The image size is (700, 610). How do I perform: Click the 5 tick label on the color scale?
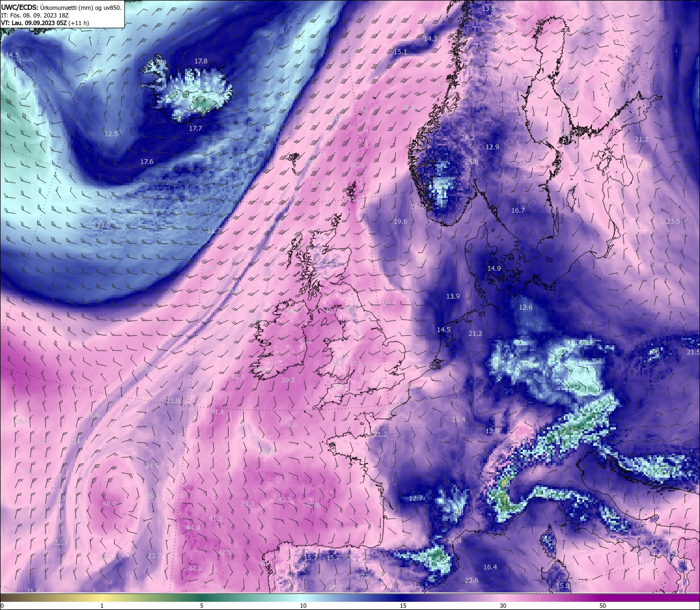pos(202,606)
